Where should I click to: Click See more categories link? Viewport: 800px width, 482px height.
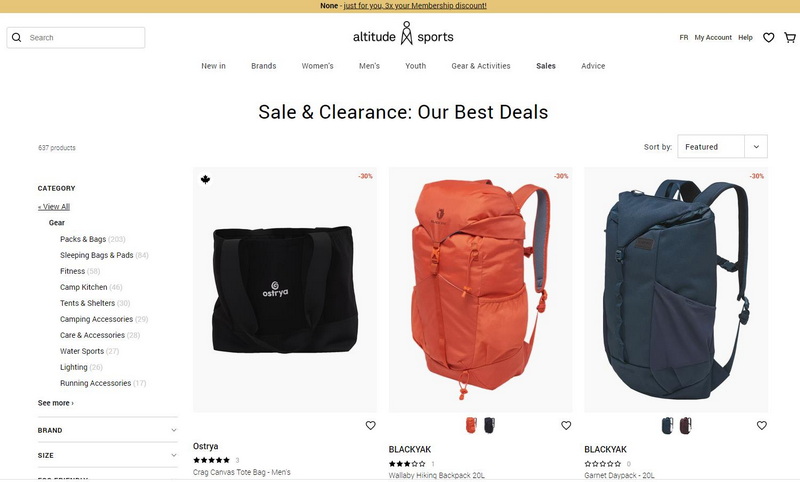(56, 403)
